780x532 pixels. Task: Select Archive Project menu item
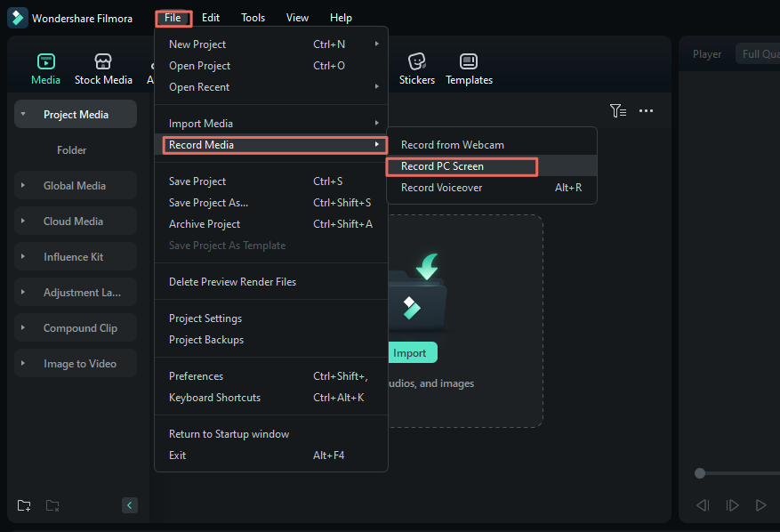point(271,224)
